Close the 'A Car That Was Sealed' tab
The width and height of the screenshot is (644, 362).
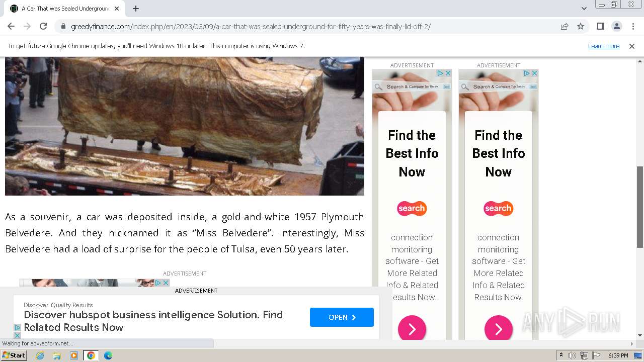tap(117, 9)
